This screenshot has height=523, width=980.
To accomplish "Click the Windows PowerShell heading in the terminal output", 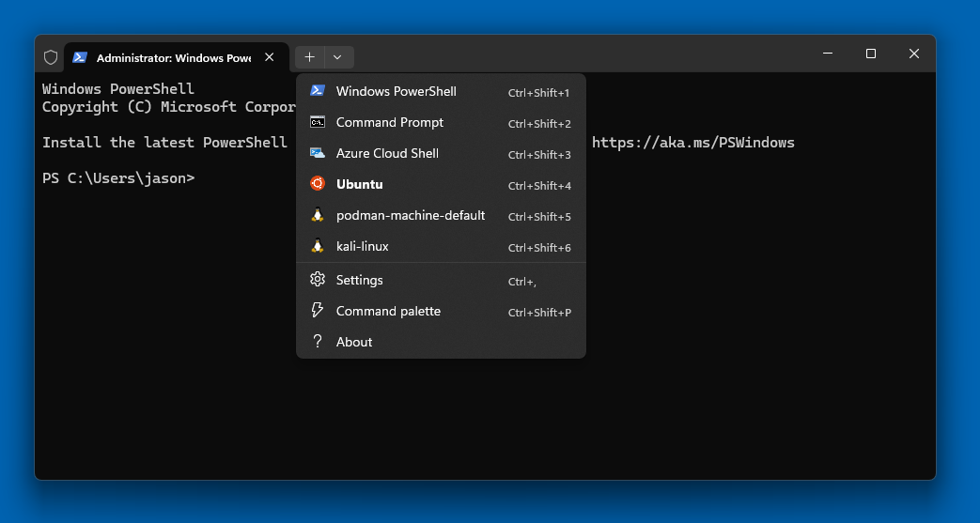I will [118, 88].
